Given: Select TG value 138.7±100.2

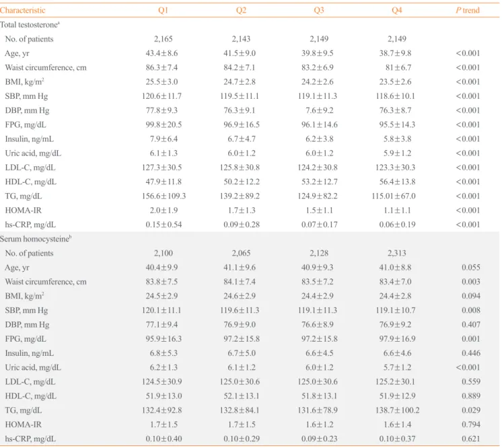Looking at the screenshot, I should pyautogui.click(x=397, y=410).
